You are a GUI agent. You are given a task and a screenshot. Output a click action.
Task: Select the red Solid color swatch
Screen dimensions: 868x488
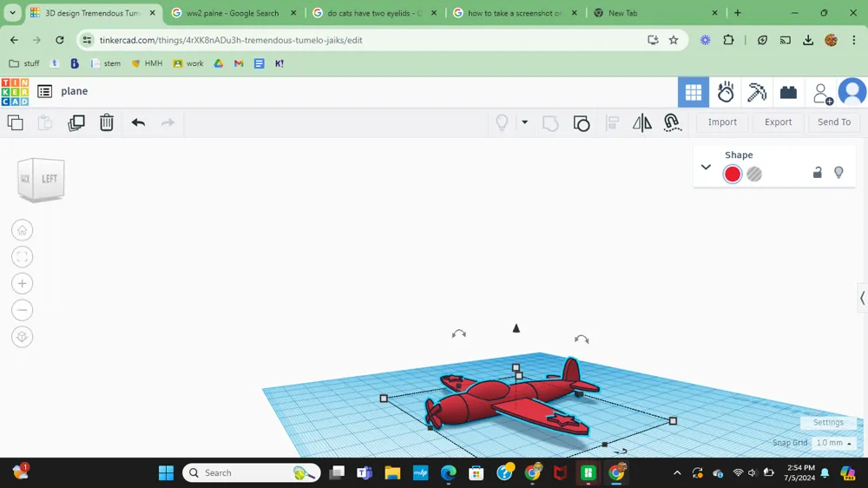[732, 174]
